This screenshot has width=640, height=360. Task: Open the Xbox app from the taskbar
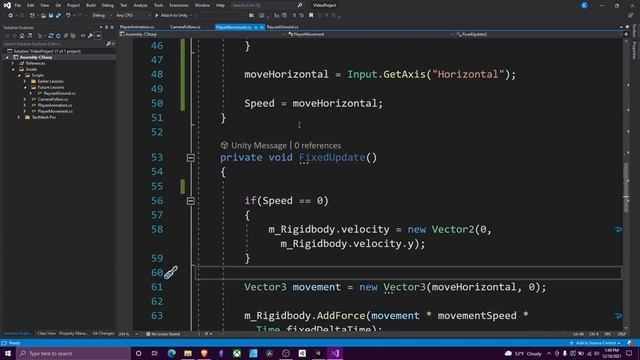coord(237,353)
